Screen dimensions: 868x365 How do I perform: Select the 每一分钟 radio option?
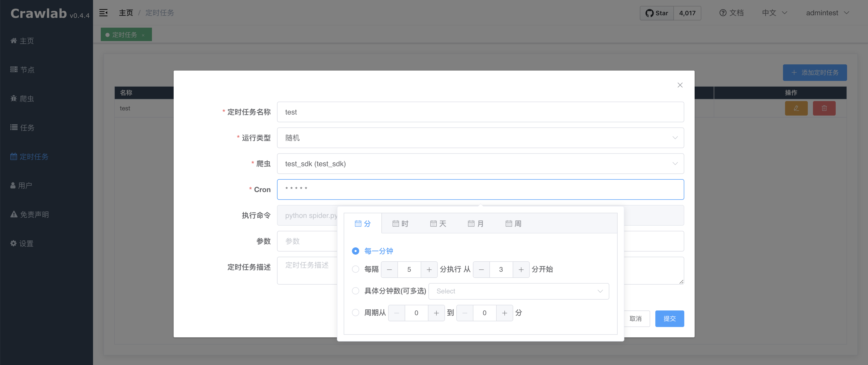pos(356,251)
